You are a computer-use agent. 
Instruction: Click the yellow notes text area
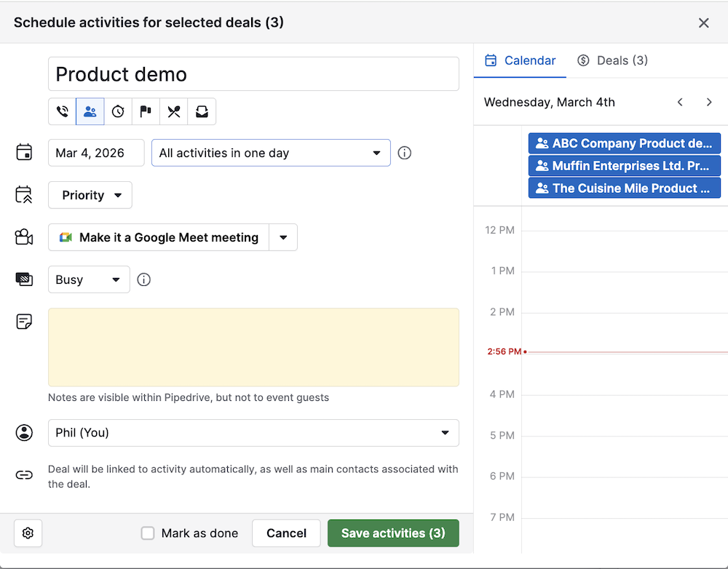253,347
